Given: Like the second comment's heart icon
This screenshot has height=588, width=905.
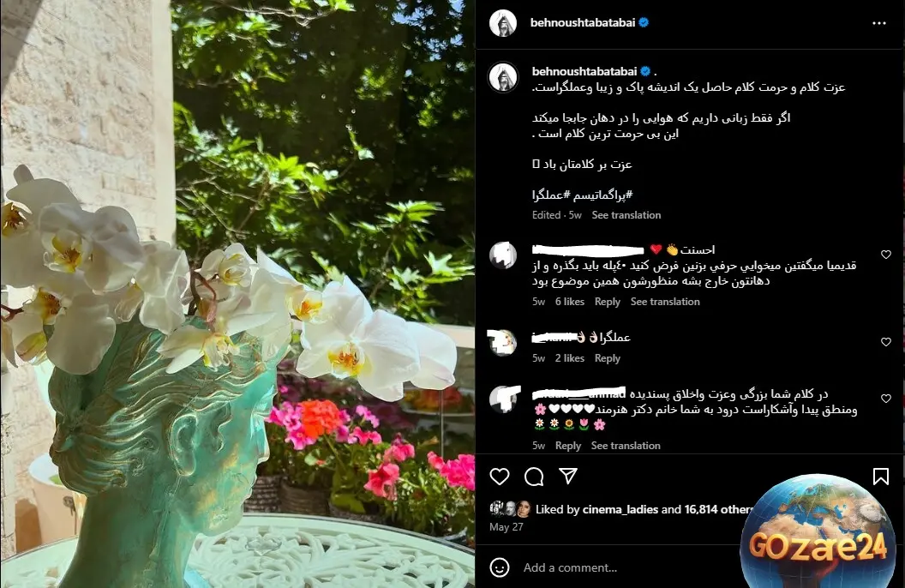Looking at the screenshot, I should coord(886,342).
